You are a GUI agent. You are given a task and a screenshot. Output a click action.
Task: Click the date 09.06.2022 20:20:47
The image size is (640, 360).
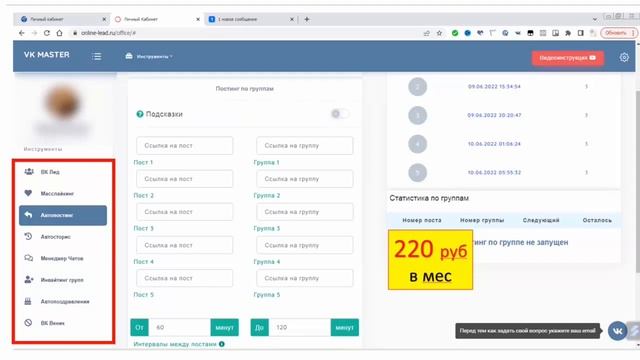[494, 116]
